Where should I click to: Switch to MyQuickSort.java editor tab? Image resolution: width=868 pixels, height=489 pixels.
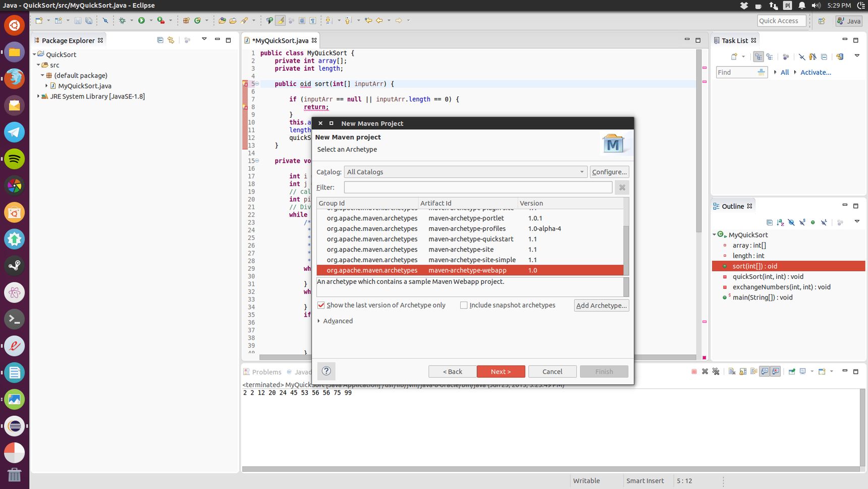click(280, 40)
